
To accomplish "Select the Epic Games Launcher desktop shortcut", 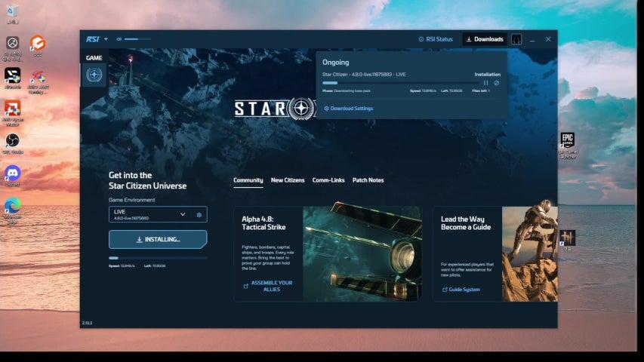I will pyautogui.click(x=567, y=146).
